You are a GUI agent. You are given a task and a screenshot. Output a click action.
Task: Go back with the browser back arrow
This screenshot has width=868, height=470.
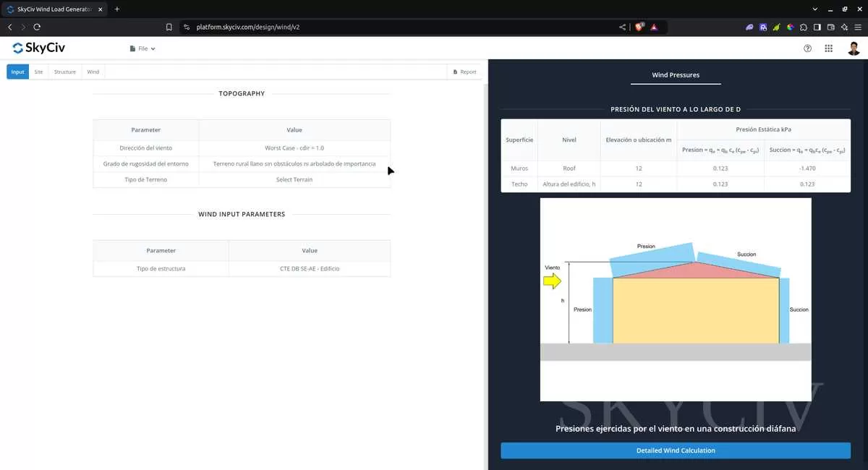coord(10,27)
